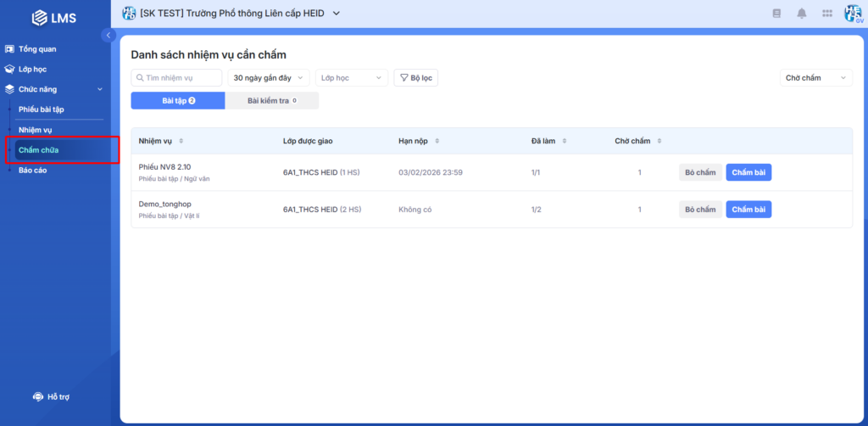868x426 pixels.
Task: Collapse the sidebar with arrow button
Action: pos(108,35)
